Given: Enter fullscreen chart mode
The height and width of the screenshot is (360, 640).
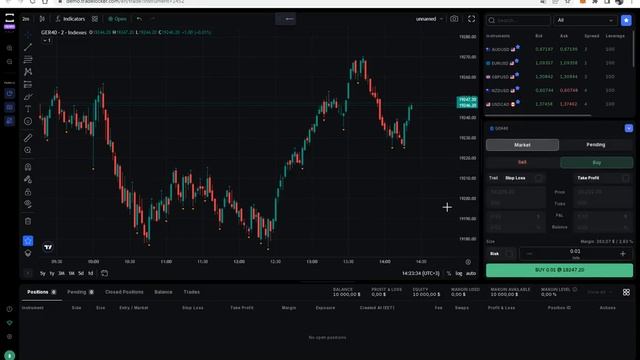Looking at the screenshot, I should (471, 19).
